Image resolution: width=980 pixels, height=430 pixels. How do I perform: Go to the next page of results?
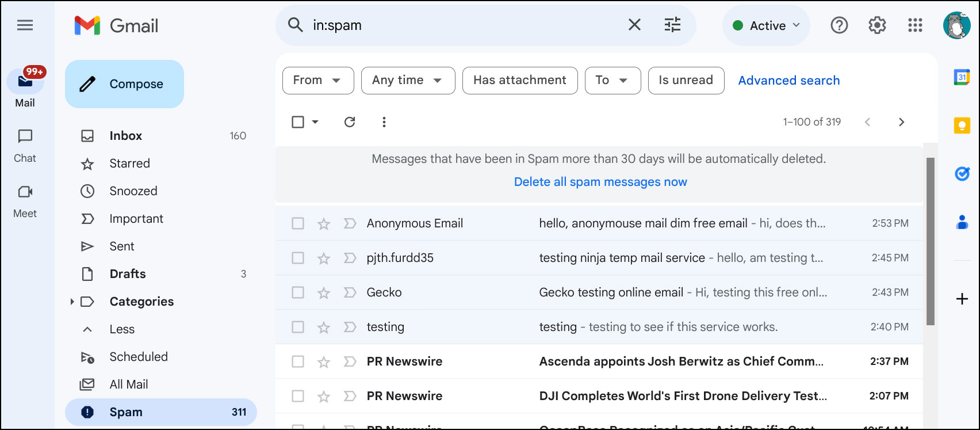coord(901,122)
